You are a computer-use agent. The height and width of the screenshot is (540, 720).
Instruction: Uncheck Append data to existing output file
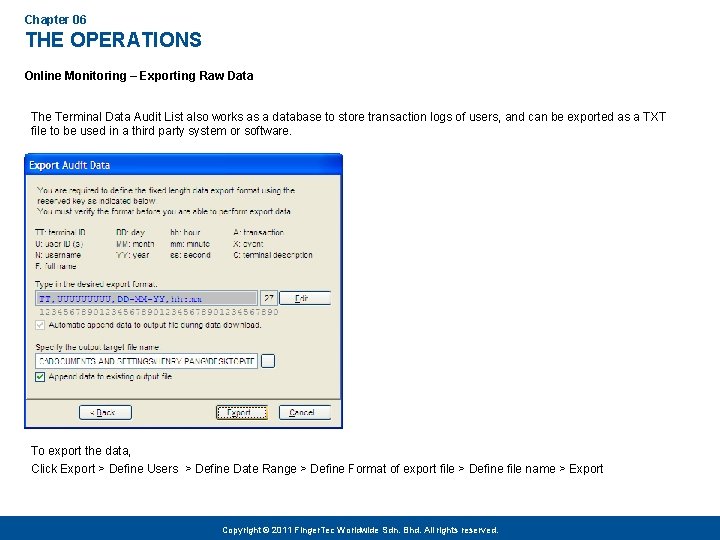(40, 377)
